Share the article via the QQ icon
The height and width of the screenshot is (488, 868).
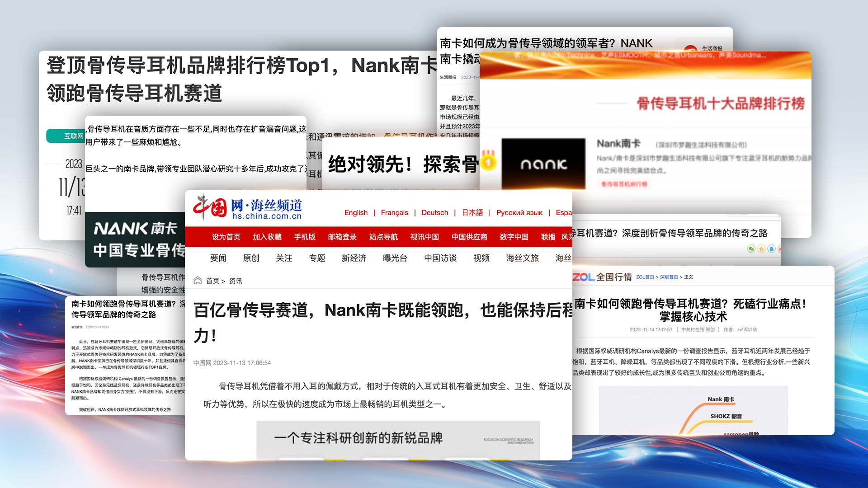tap(771, 249)
